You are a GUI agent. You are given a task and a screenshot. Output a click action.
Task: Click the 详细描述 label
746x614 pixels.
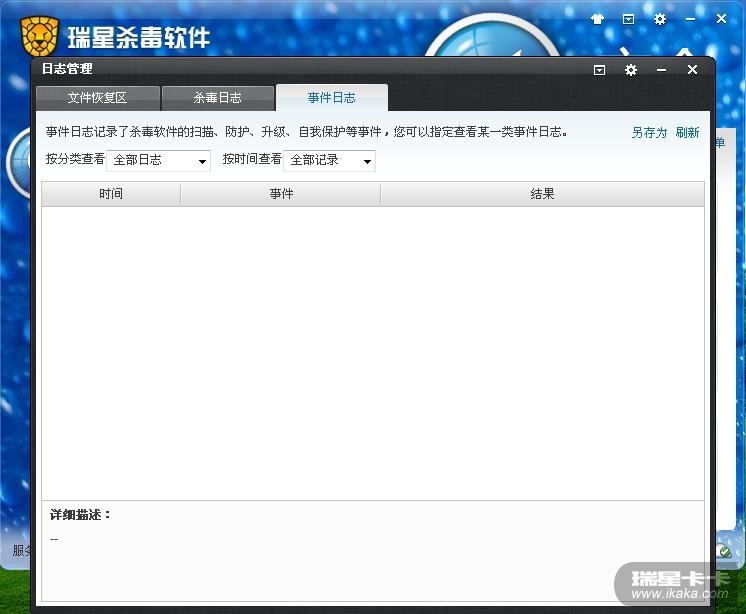[80, 515]
